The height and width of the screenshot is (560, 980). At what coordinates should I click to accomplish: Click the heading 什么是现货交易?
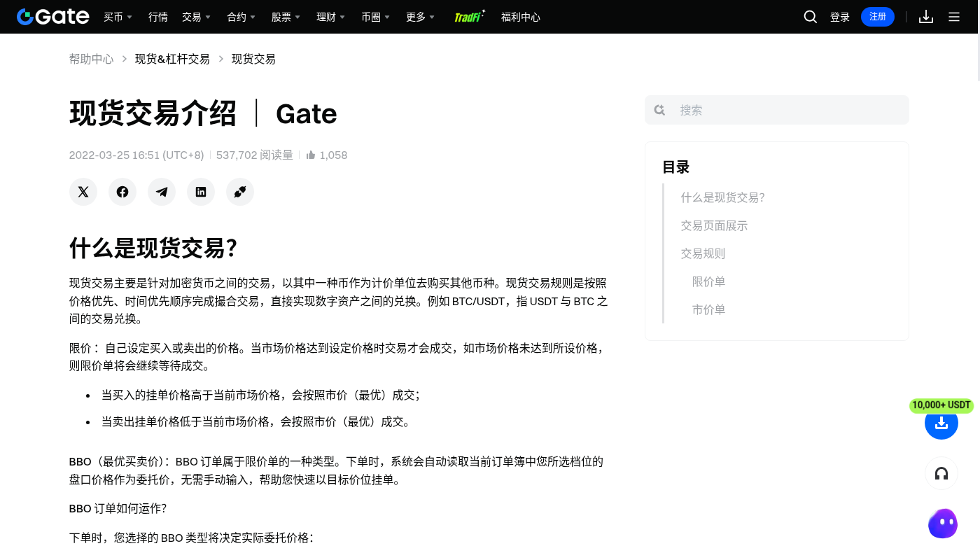click(153, 248)
